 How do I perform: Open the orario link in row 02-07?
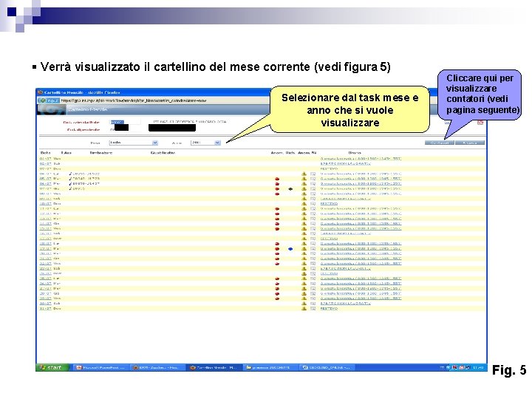point(345,164)
